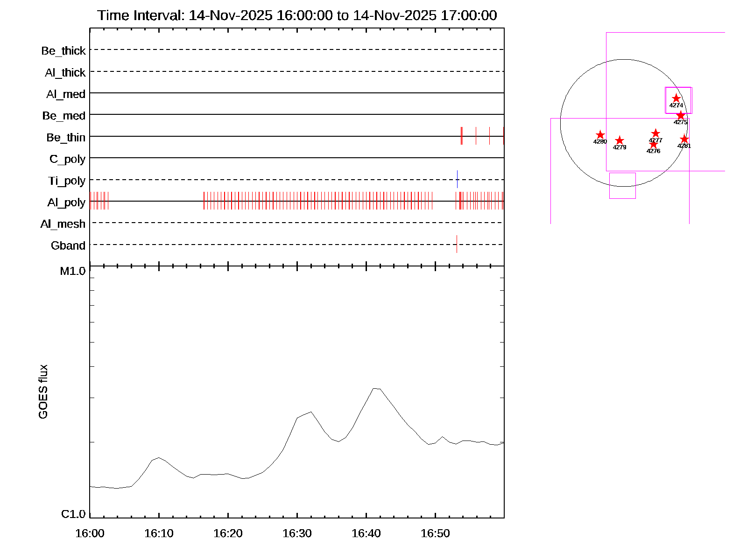Click the Be_thick filter label

coord(63,51)
